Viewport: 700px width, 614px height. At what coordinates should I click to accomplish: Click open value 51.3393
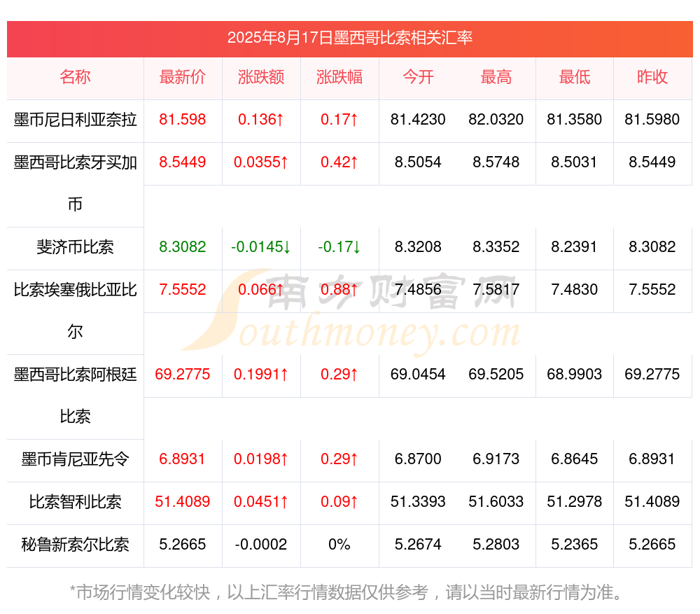418,502
